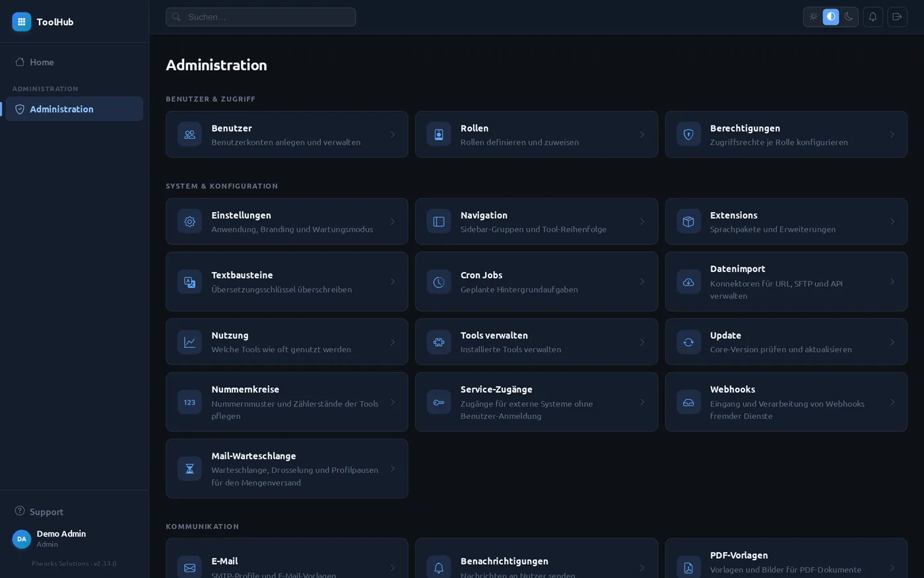Click the Support question mark icon

pyautogui.click(x=20, y=511)
